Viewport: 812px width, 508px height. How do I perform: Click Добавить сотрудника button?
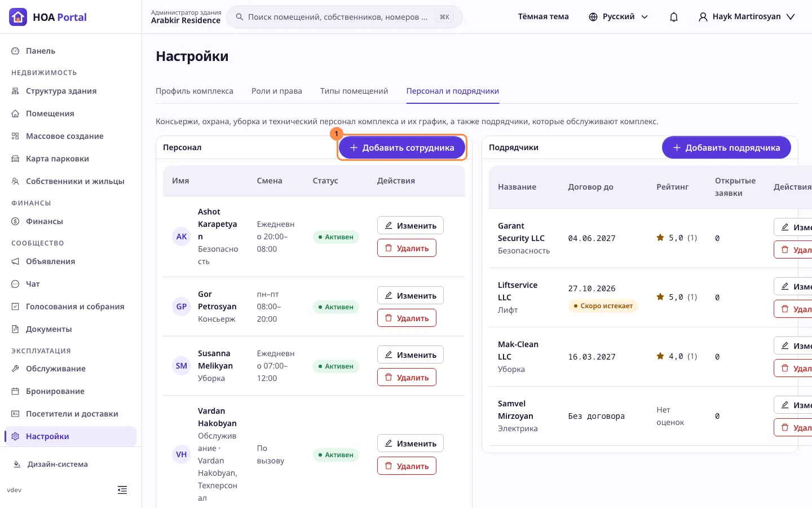pyautogui.click(x=402, y=148)
